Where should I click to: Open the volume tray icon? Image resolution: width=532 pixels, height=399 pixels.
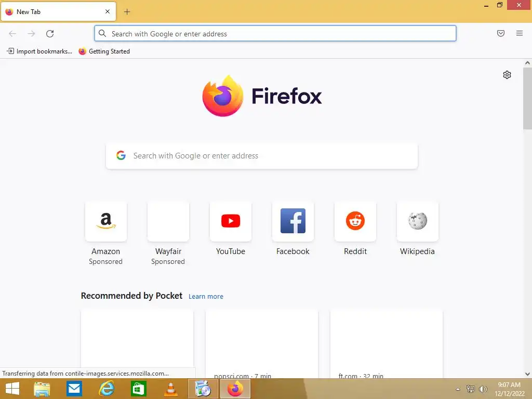pyautogui.click(x=483, y=389)
